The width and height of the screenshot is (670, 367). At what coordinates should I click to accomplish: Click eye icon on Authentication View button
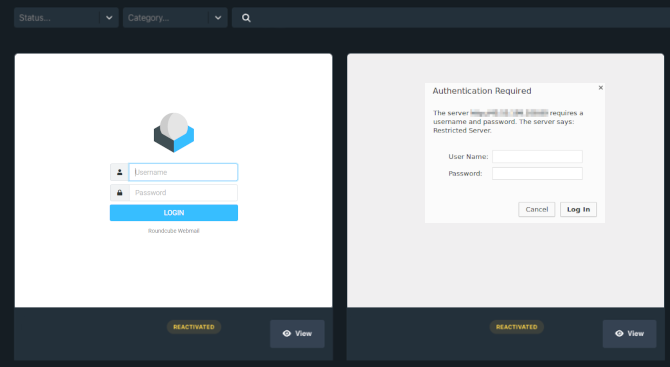619,334
